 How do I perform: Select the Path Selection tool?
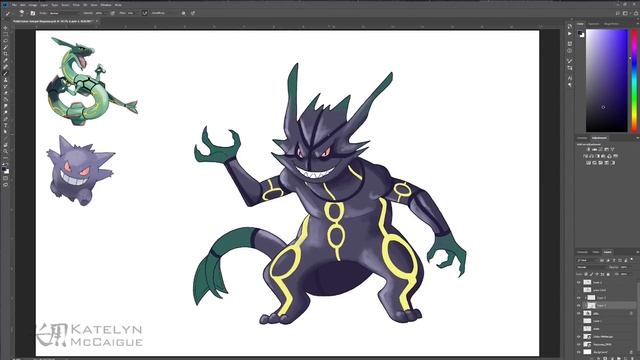(x=5, y=131)
